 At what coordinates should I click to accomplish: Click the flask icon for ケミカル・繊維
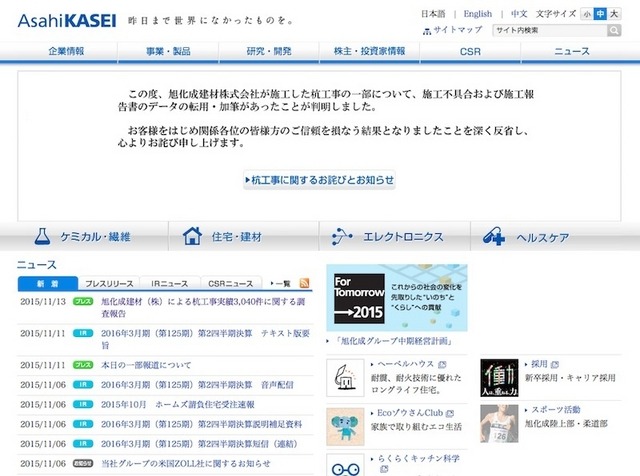pyautogui.click(x=42, y=236)
